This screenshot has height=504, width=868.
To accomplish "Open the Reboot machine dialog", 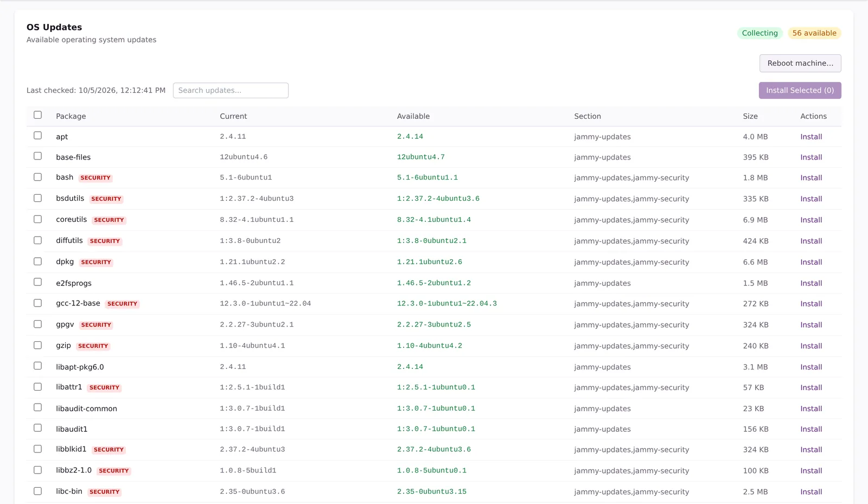I will [x=800, y=63].
